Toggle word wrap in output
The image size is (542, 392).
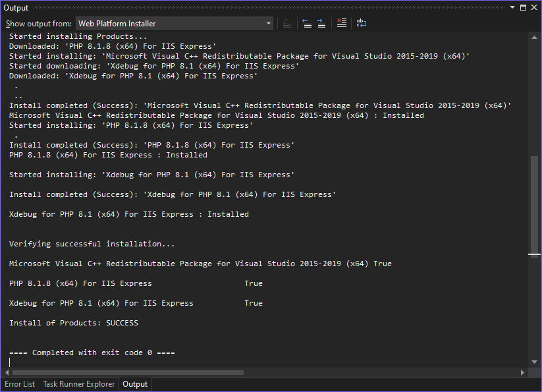coord(361,23)
